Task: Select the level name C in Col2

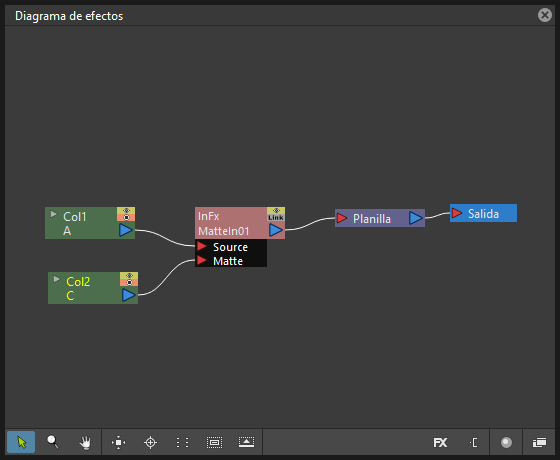Action: pos(70,296)
